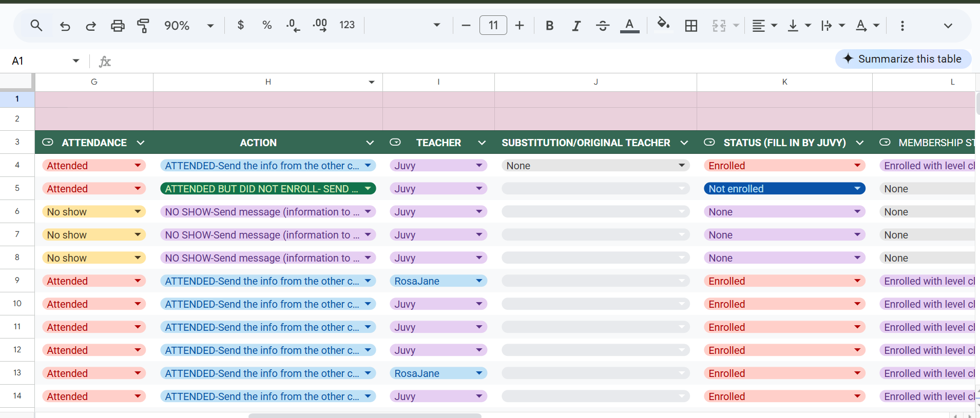Click the redo arrow icon
The height and width of the screenshot is (418, 980).
click(x=91, y=26)
